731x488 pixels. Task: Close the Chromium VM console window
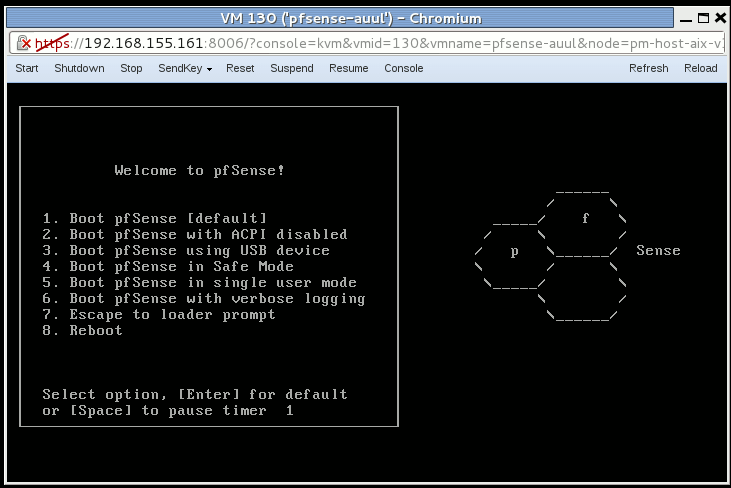pos(720,18)
